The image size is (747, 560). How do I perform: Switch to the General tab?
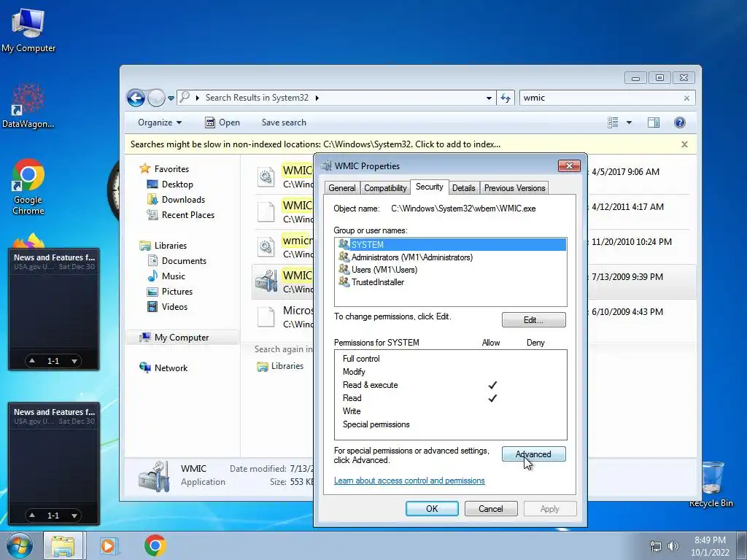tap(342, 188)
